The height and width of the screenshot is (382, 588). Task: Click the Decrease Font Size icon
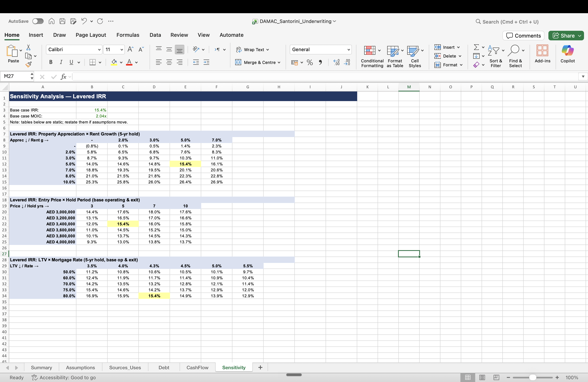(x=141, y=49)
